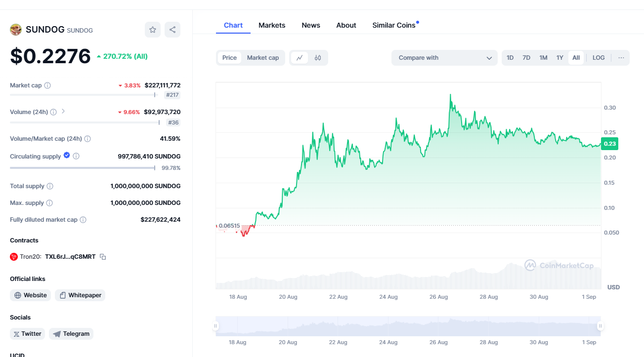Click the left handle of range slider
The width and height of the screenshot is (644, 357).
pyautogui.click(x=215, y=326)
